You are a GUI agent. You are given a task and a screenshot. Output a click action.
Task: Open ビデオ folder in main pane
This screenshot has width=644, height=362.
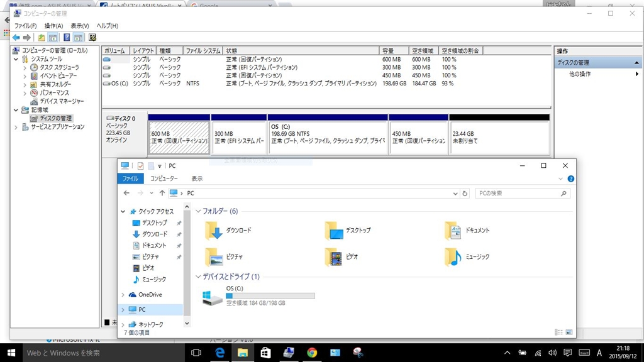coord(341,257)
